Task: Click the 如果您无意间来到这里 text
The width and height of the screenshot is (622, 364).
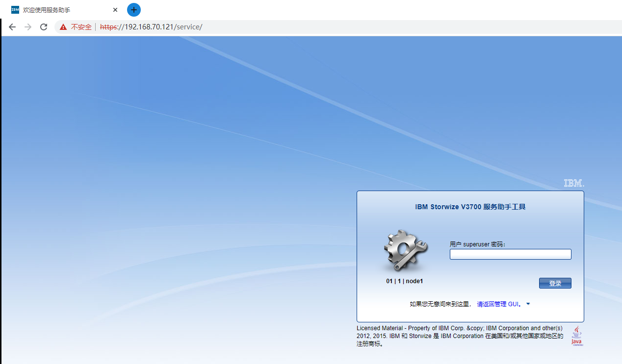Action: pyautogui.click(x=441, y=304)
